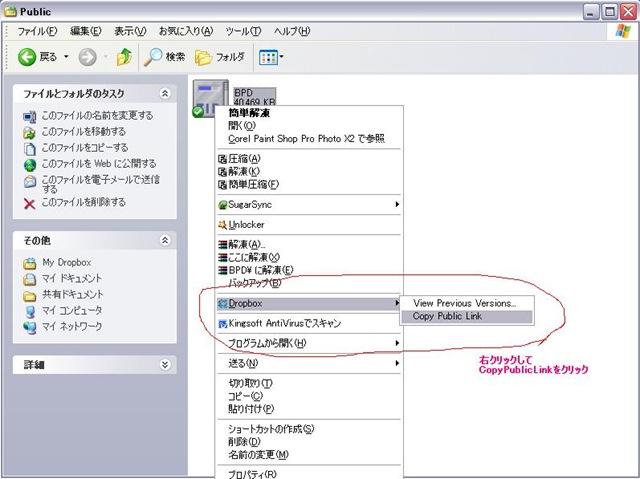Click このファイルを削除する link
Screen dimensions: 640x479
tap(84, 202)
